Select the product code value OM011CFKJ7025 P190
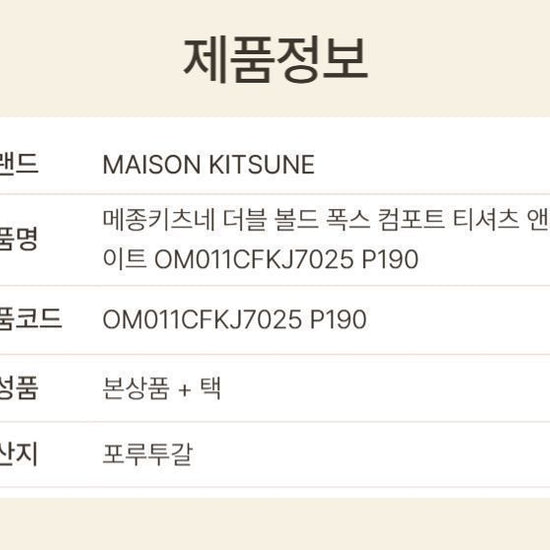550x550 pixels. click(235, 320)
